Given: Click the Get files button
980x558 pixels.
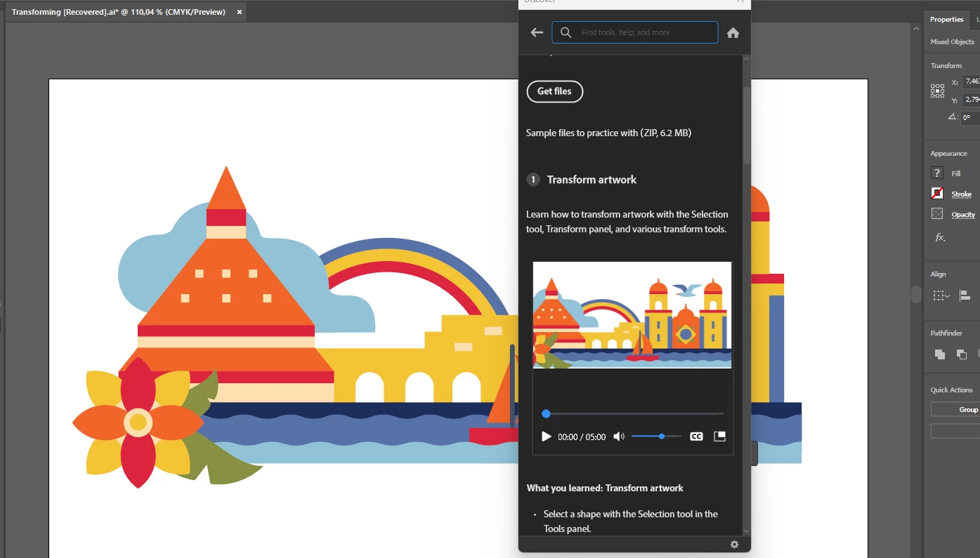Looking at the screenshot, I should 554,91.
